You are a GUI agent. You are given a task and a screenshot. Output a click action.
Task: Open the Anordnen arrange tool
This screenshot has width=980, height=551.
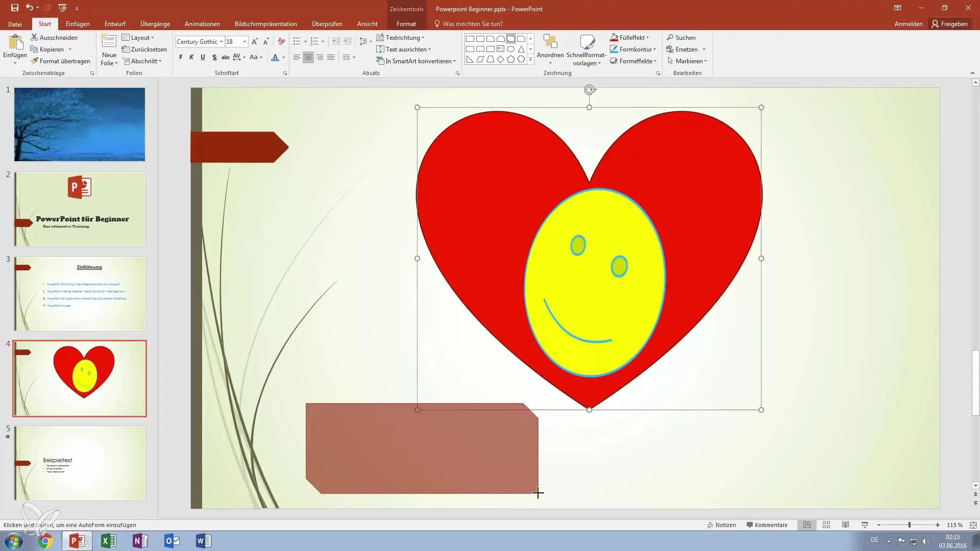tap(550, 49)
